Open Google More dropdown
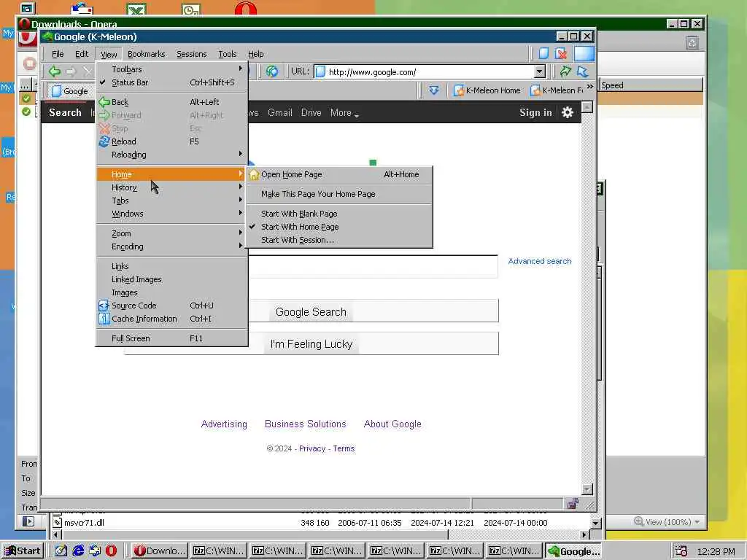 tap(344, 113)
